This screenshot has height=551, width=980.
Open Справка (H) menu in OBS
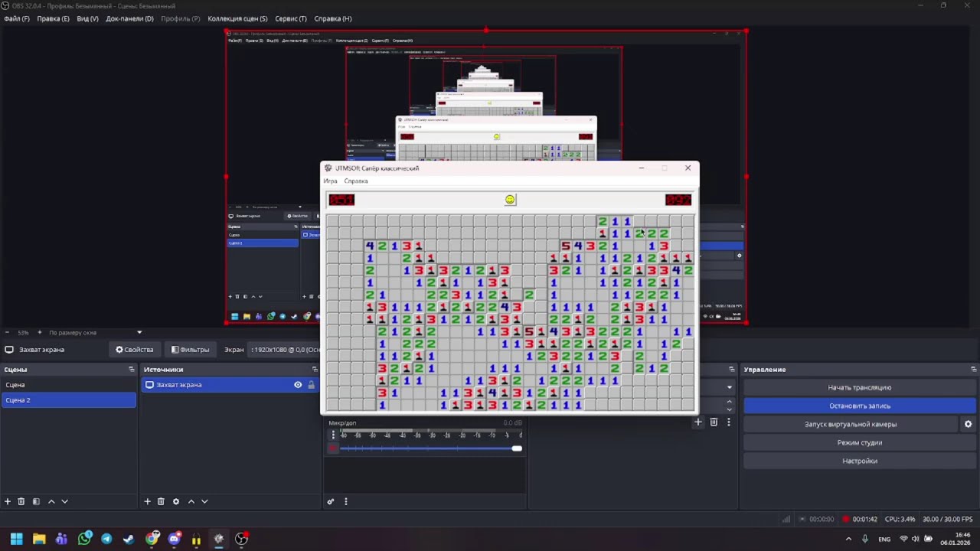333,18
